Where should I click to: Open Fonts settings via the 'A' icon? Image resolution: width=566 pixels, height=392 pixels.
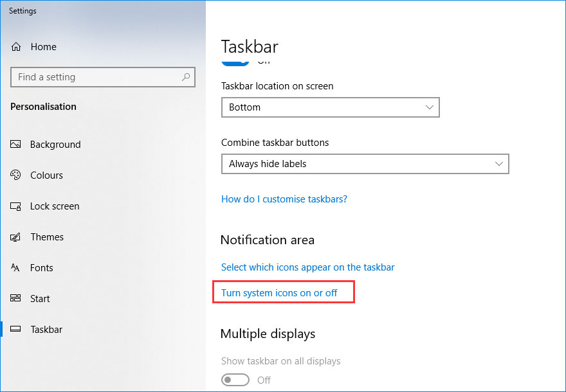tap(15, 267)
